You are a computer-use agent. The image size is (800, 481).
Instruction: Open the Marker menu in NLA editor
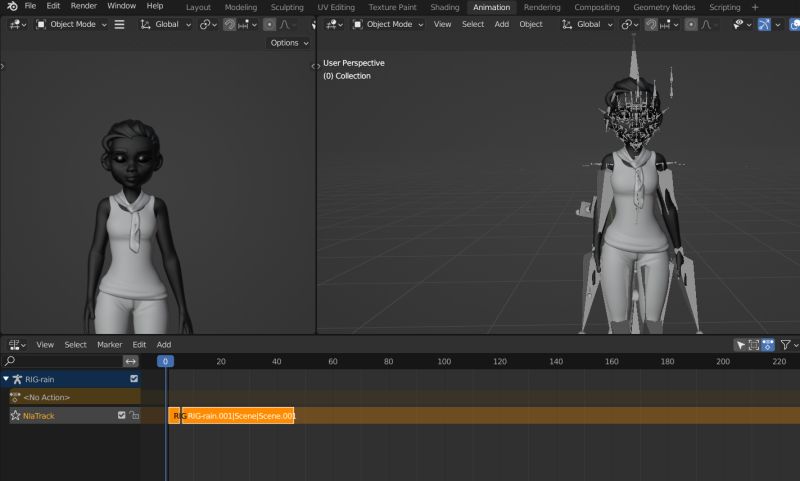click(x=109, y=344)
